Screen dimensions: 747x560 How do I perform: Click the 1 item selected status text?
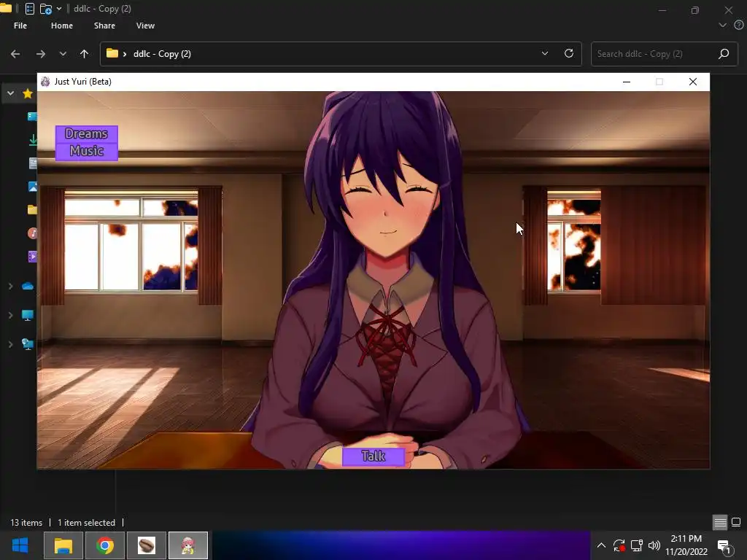coord(86,523)
